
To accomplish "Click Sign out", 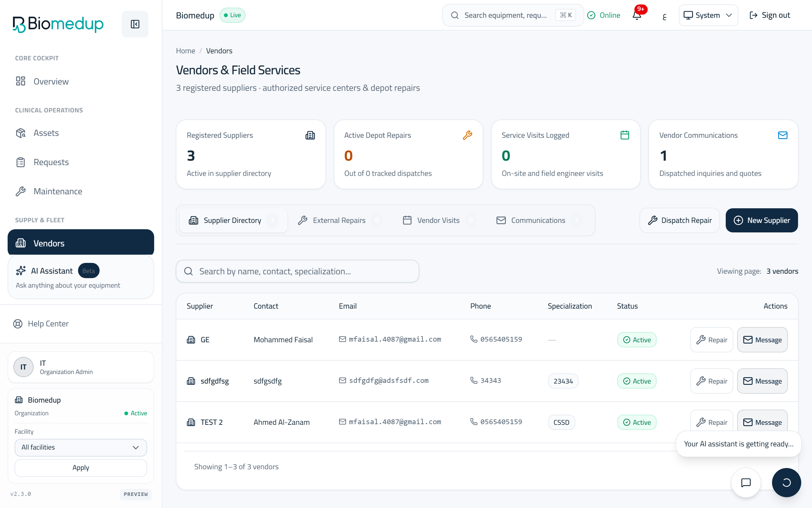I will (x=770, y=15).
